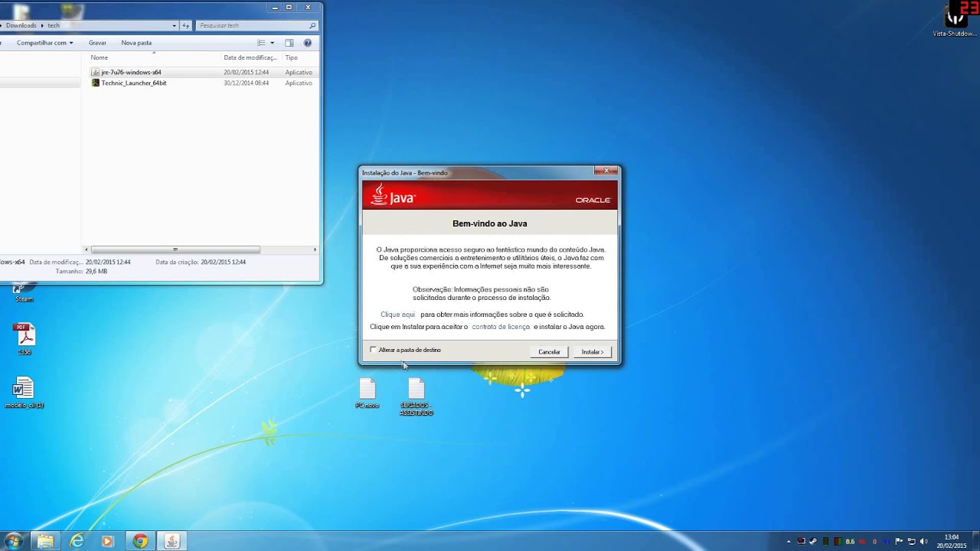Click the 20/02/2015 12:44 date of jre file
This screenshot has width=980, height=551.
(x=246, y=72)
